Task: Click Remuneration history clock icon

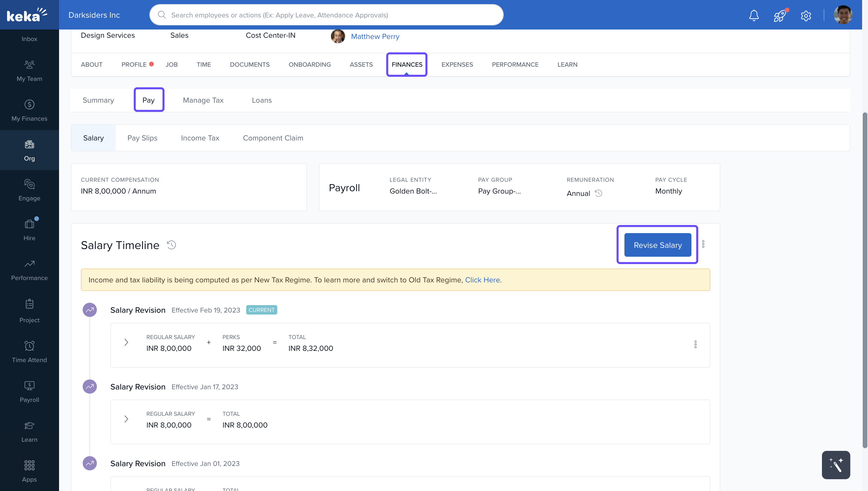Action: click(x=598, y=193)
